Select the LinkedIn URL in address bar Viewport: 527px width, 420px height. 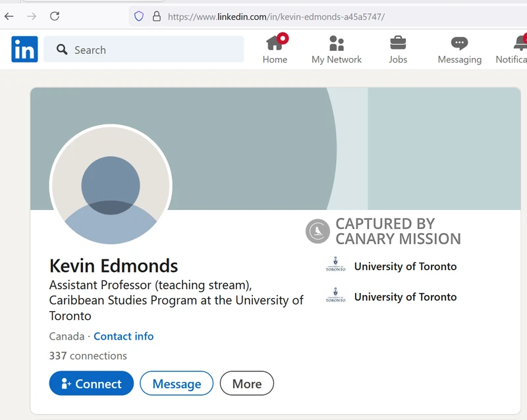(276, 16)
